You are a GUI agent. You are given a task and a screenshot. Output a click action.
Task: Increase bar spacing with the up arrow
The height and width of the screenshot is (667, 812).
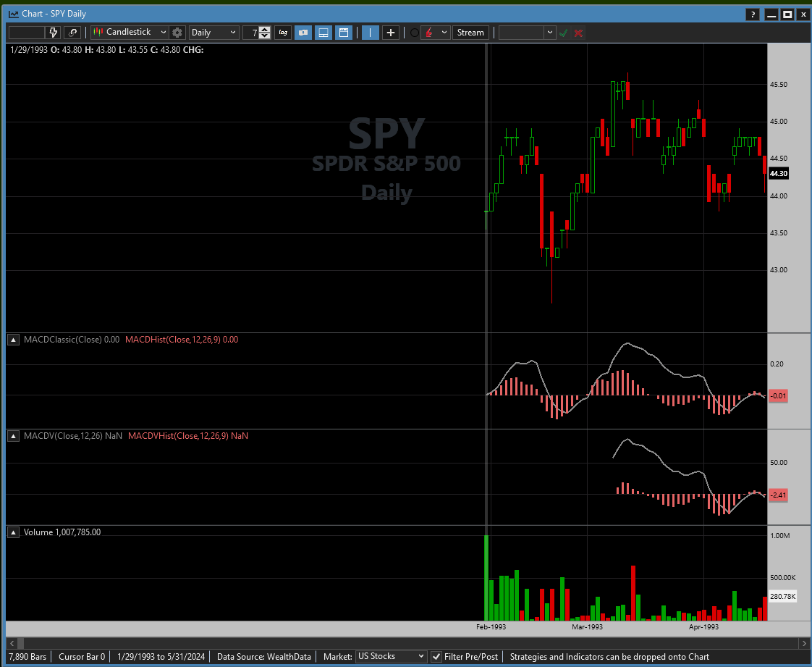click(x=265, y=30)
